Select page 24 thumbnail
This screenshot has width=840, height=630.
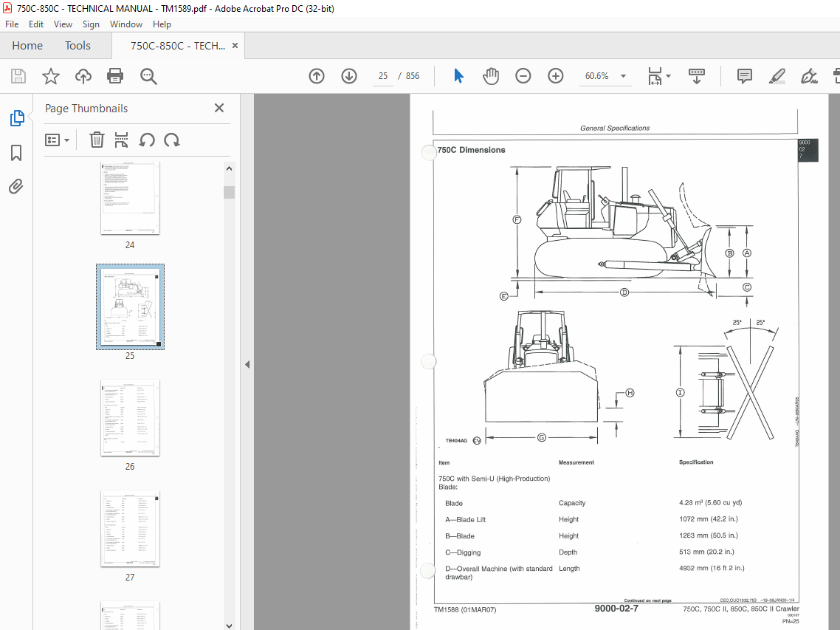coord(130,199)
